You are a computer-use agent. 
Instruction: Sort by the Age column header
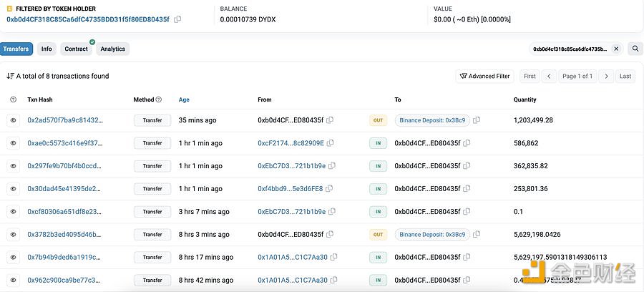tap(184, 99)
